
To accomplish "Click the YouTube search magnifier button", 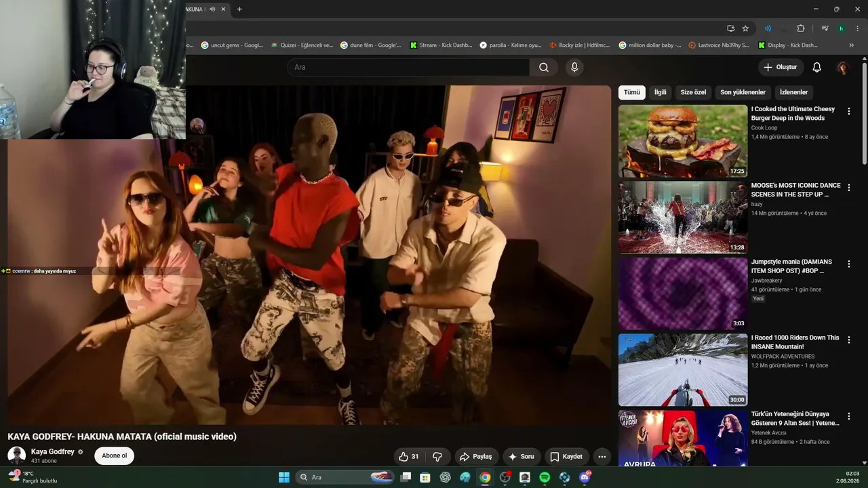I will [x=544, y=67].
